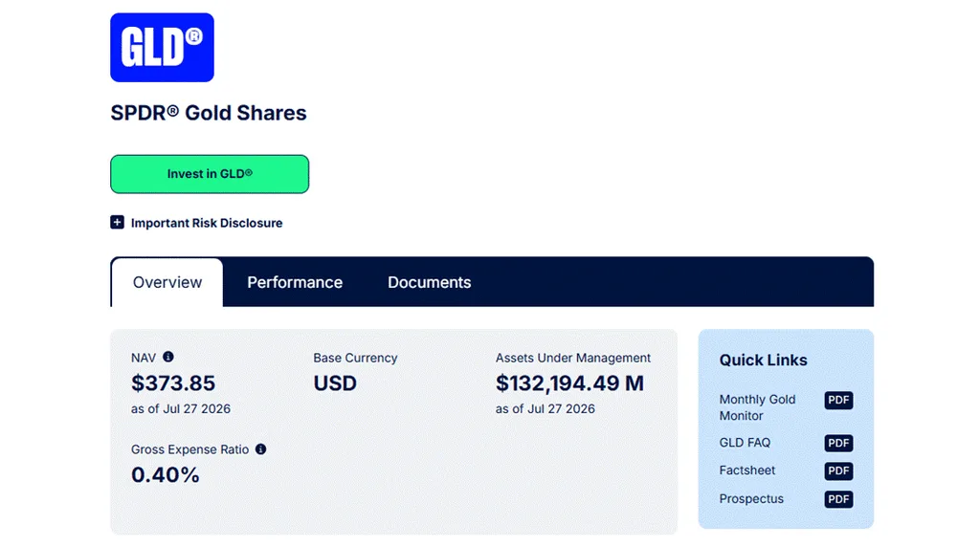
Task: Open the Prospectus link
Action: pyautogui.click(x=751, y=499)
